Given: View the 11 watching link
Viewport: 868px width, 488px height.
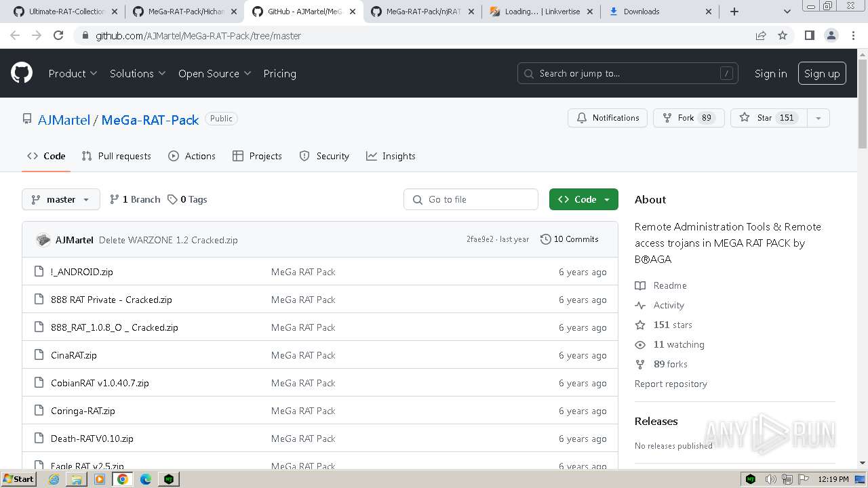Looking at the screenshot, I should (x=670, y=344).
